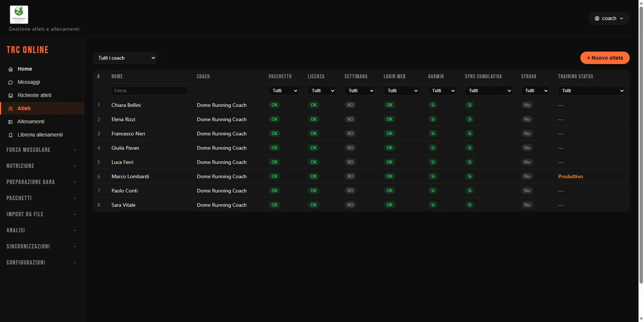Viewport: 644px width, 322px height.
Task: Click the Home house icon in sidebar
Action: click(x=10, y=69)
